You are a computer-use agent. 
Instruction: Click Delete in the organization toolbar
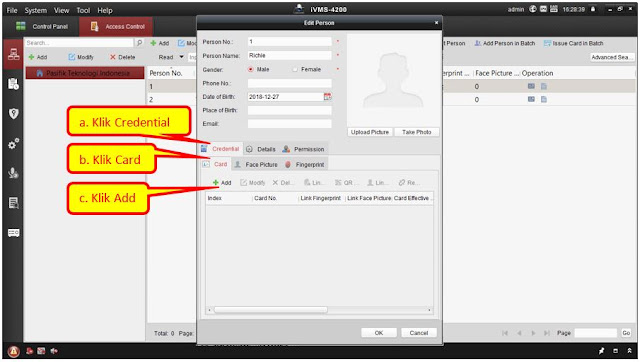(x=122, y=57)
